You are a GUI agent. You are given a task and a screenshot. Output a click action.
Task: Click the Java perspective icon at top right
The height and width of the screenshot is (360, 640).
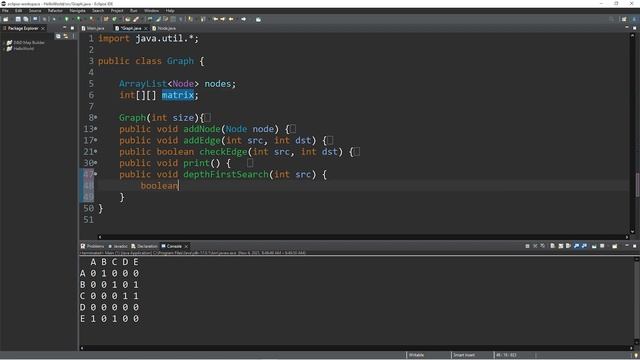[x=634, y=19]
